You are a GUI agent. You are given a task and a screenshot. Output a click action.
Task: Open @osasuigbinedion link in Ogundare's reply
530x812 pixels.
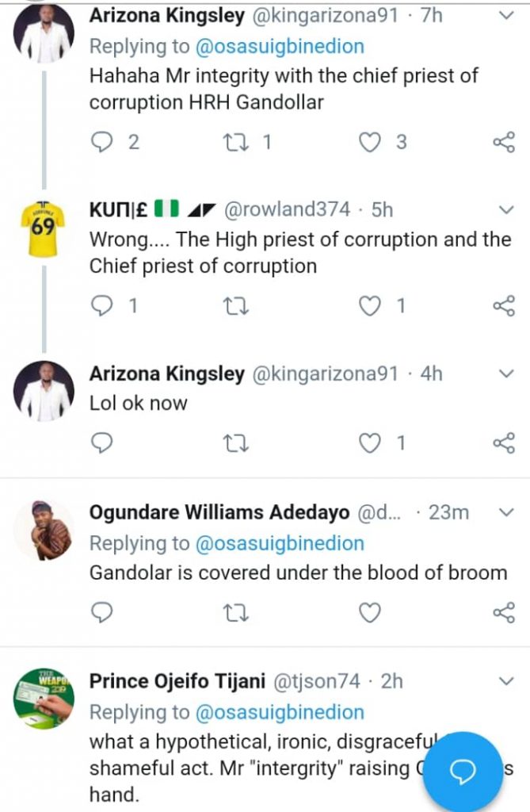277,543
